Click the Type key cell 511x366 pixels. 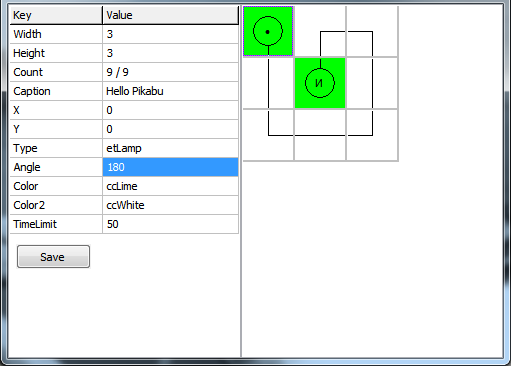coord(56,148)
